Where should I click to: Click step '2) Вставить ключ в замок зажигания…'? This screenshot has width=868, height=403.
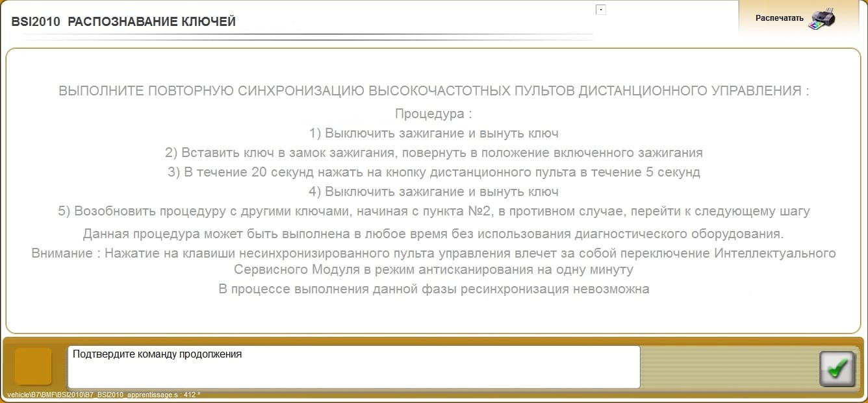[434, 153]
